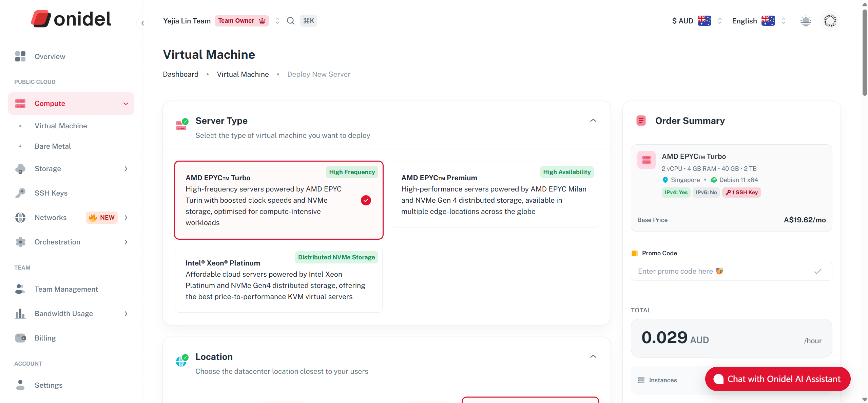Click the Storage cloud icon
This screenshot has width=868, height=403.
[20, 169]
